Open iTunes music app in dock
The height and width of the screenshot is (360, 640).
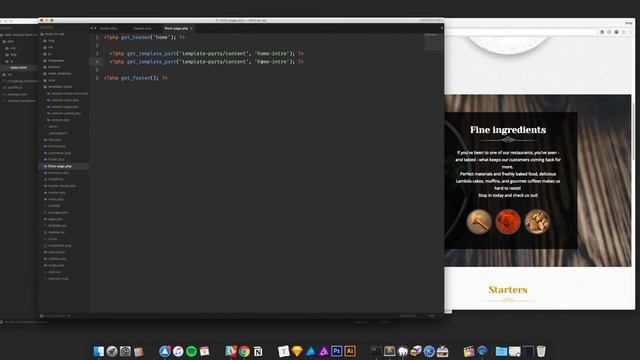[178, 351]
